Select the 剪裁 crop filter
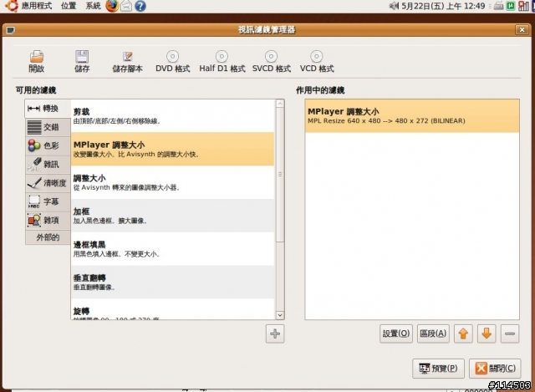The image size is (535, 392). pyautogui.click(x=173, y=116)
